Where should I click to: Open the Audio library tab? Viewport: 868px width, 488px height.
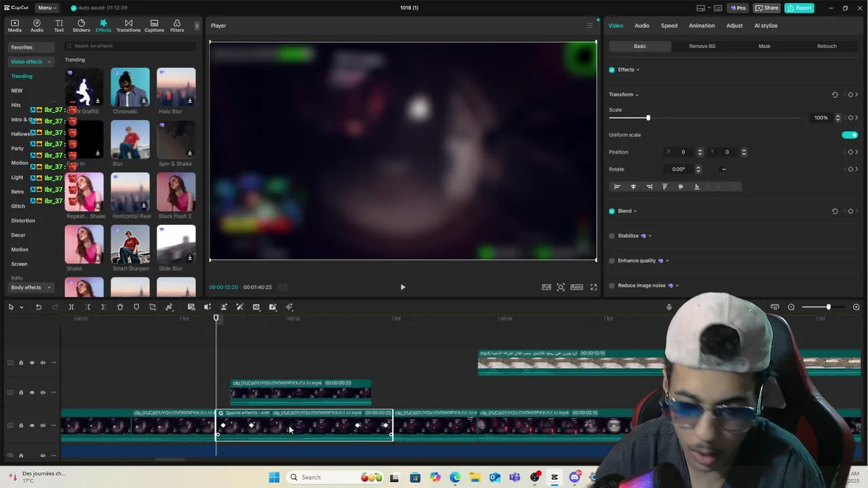(37, 26)
